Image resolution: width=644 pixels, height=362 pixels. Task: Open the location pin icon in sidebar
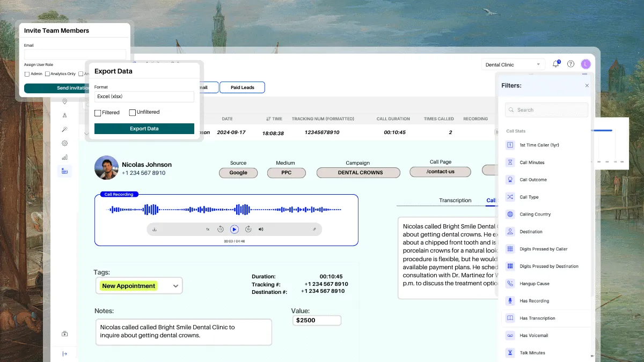[x=64, y=101]
